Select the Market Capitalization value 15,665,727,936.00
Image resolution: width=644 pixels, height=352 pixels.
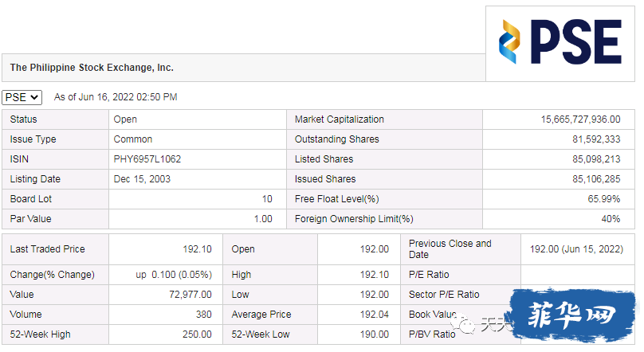[x=580, y=119]
